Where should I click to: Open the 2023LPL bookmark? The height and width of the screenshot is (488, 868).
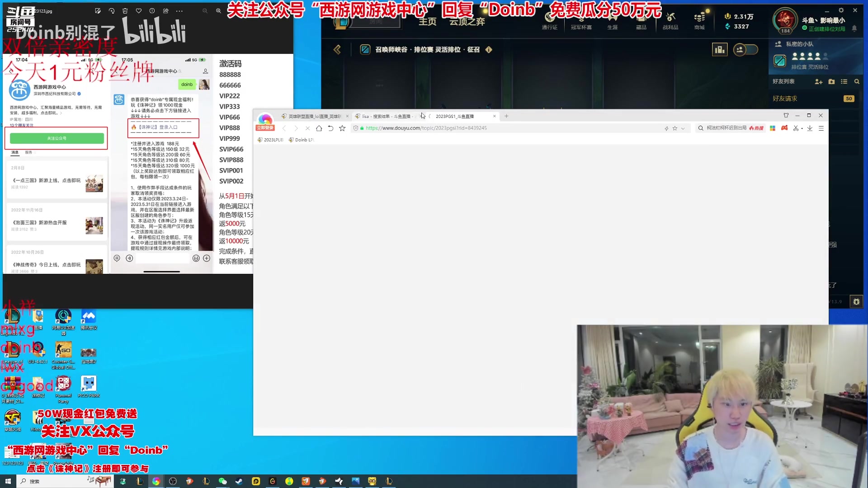click(x=270, y=140)
